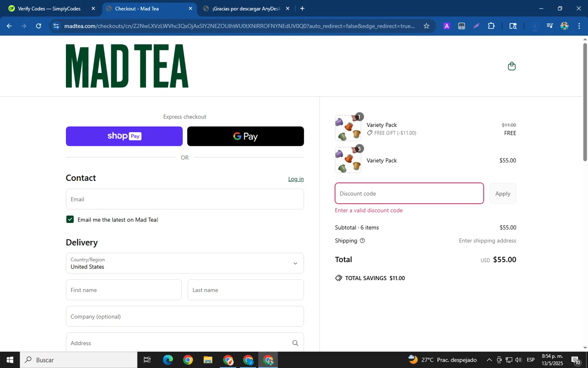Click the TOTAL SAVINGS $11.00 text
Image resolution: width=588 pixels, height=368 pixels.
(375, 278)
